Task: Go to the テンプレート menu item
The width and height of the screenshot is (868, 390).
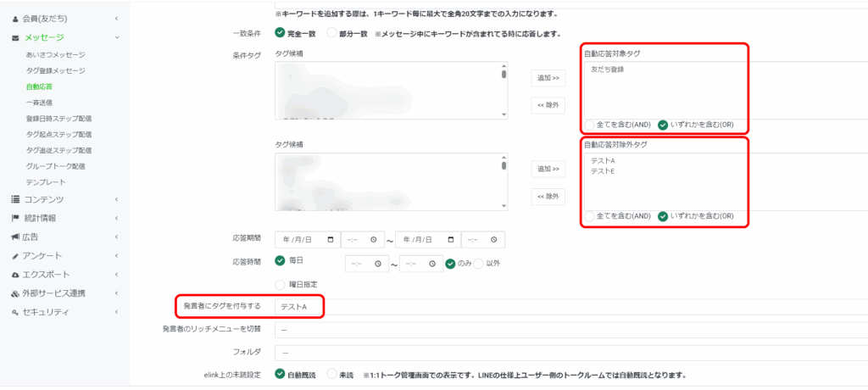Action: (46, 182)
